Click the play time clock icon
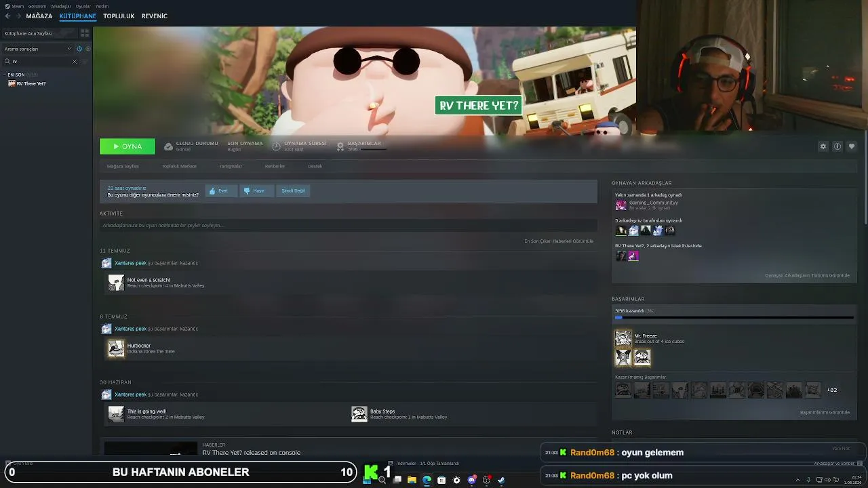Viewport: 868px width, 488px height. [277, 146]
